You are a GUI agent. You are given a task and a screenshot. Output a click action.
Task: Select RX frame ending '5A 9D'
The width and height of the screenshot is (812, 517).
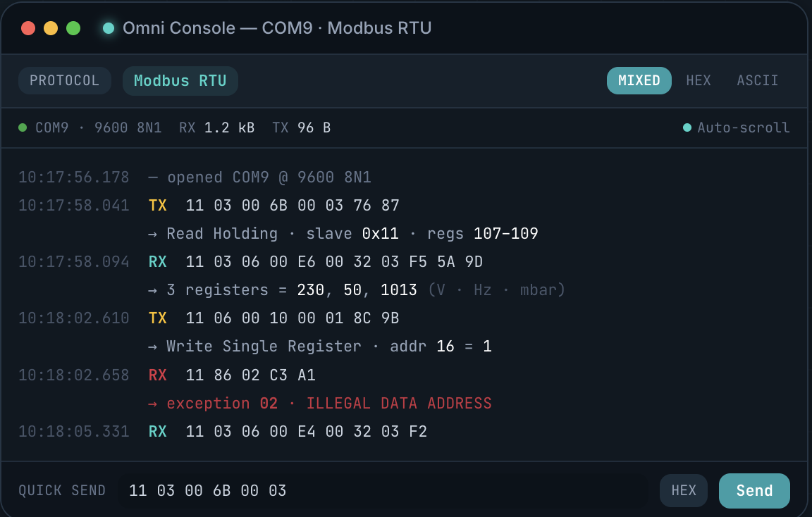pos(334,262)
